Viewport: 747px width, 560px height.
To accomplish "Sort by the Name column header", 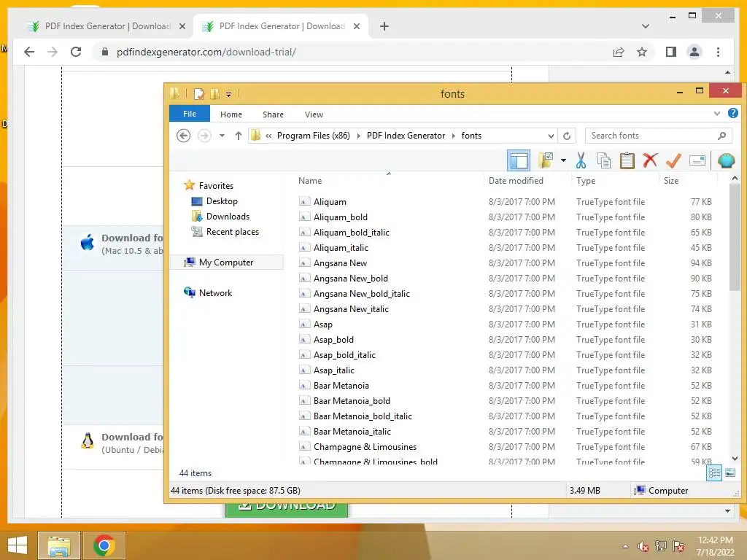I will coord(309,181).
